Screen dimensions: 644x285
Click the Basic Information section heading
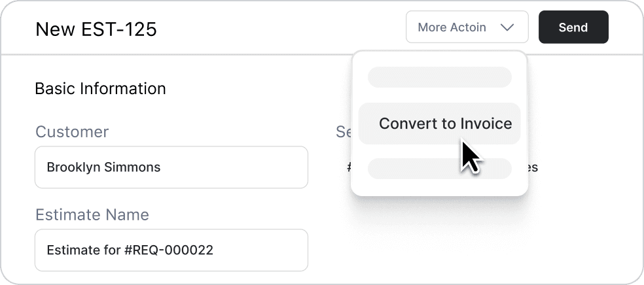coord(100,88)
